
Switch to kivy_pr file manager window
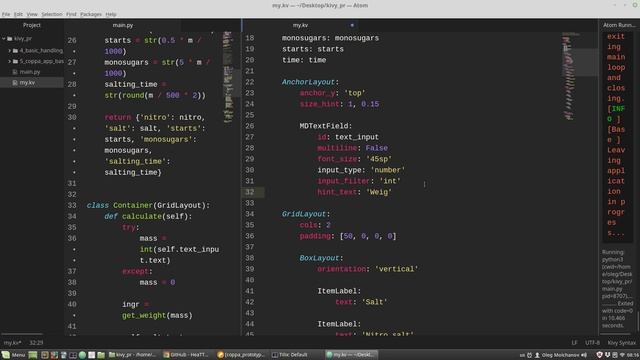coord(132,355)
